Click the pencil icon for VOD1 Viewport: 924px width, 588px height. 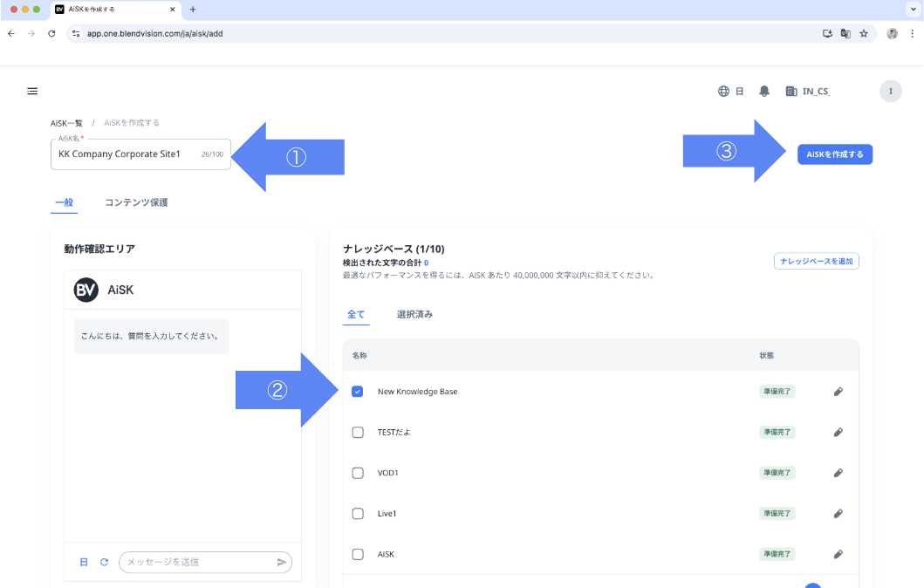pyautogui.click(x=838, y=473)
